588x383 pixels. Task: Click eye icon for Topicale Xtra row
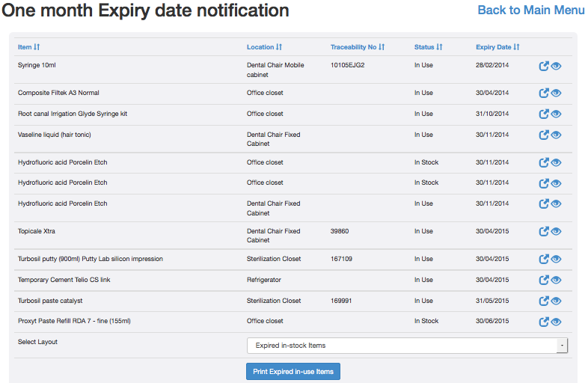point(556,232)
